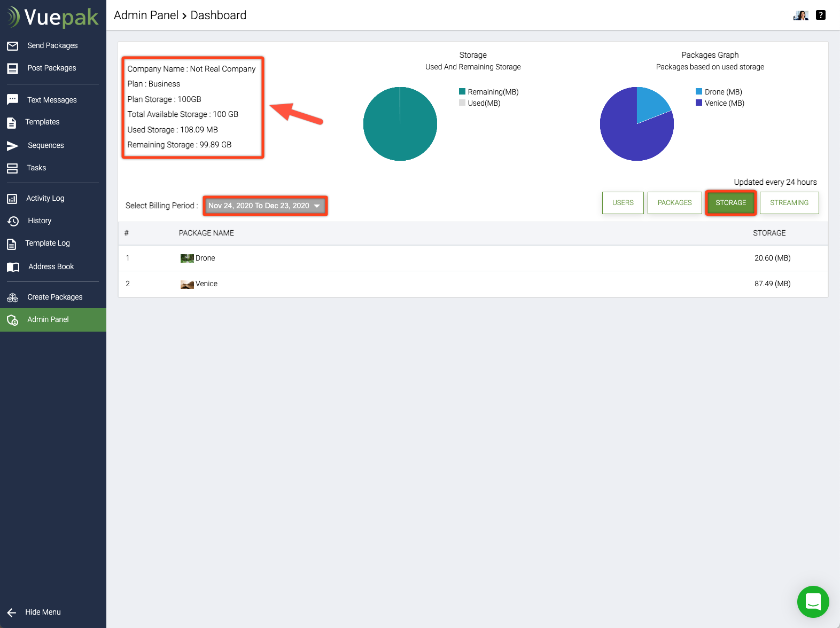Image resolution: width=840 pixels, height=628 pixels.
Task: Open Sequences in the sidebar
Action: click(45, 145)
